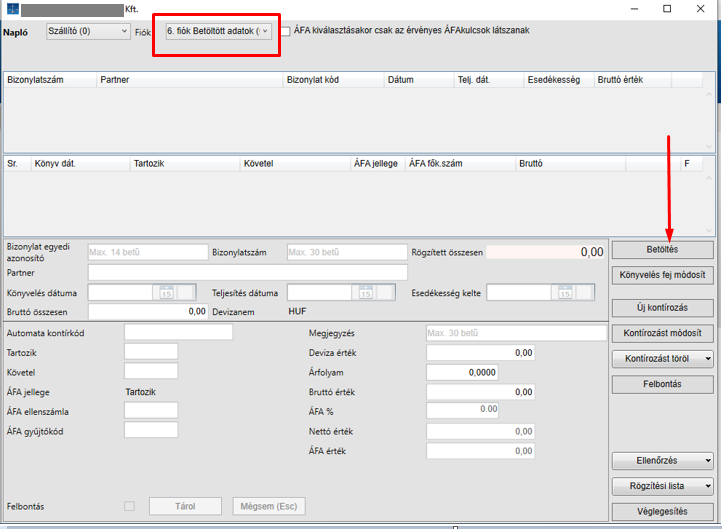Screen dimensions: 722x529
Task: Focus the ÁFA érték field
Action: point(480,451)
